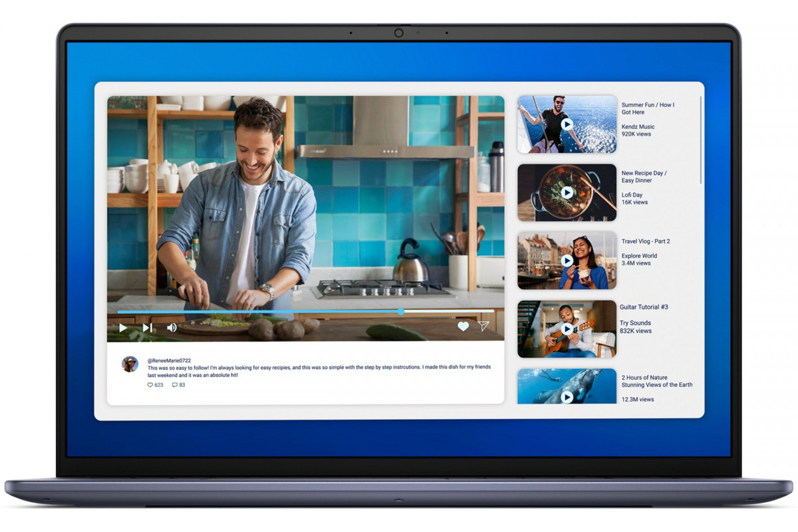Open the Kendz Music channel link
The width and height of the screenshot is (798, 532).
pyautogui.click(x=638, y=126)
